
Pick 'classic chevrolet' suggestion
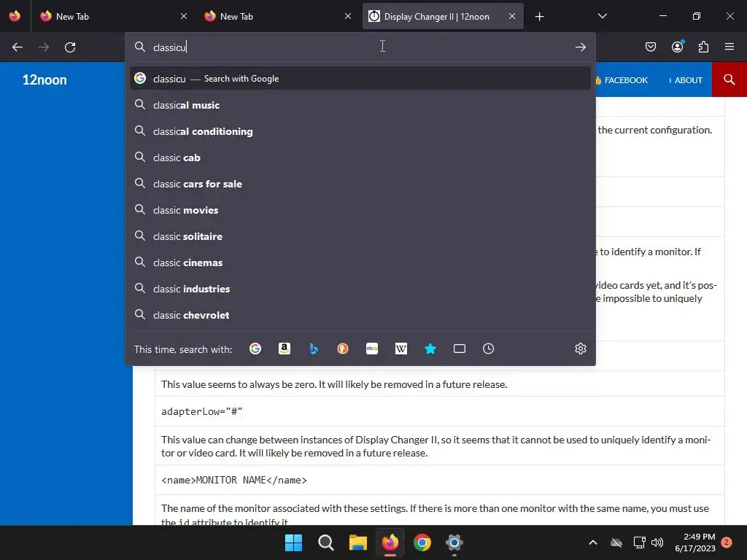tap(360, 315)
